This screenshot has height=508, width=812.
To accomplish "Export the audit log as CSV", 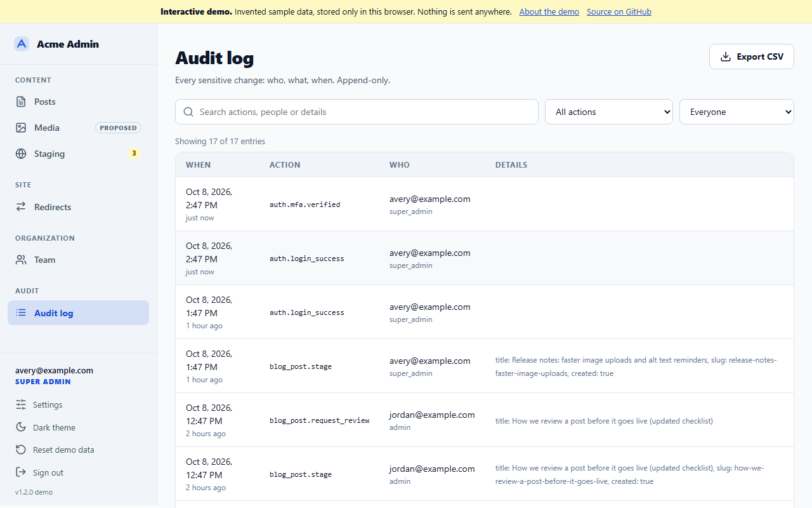I will pos(752,57).
